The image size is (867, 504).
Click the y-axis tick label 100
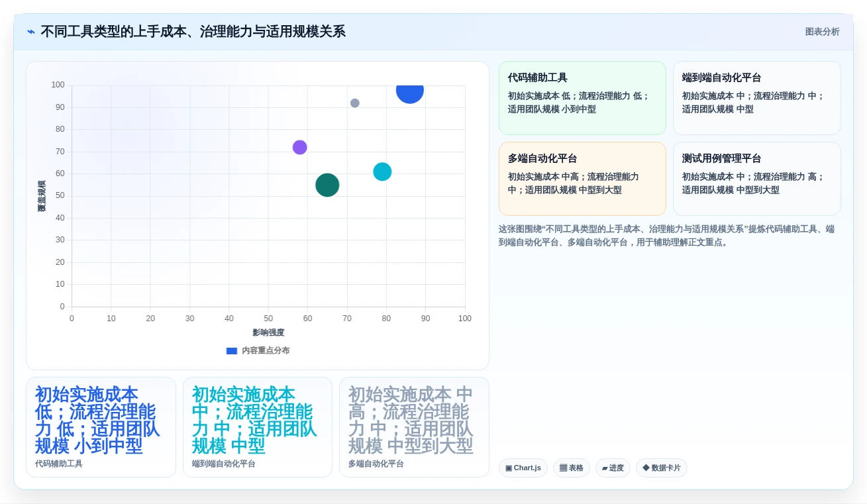[x=58, y=85]
